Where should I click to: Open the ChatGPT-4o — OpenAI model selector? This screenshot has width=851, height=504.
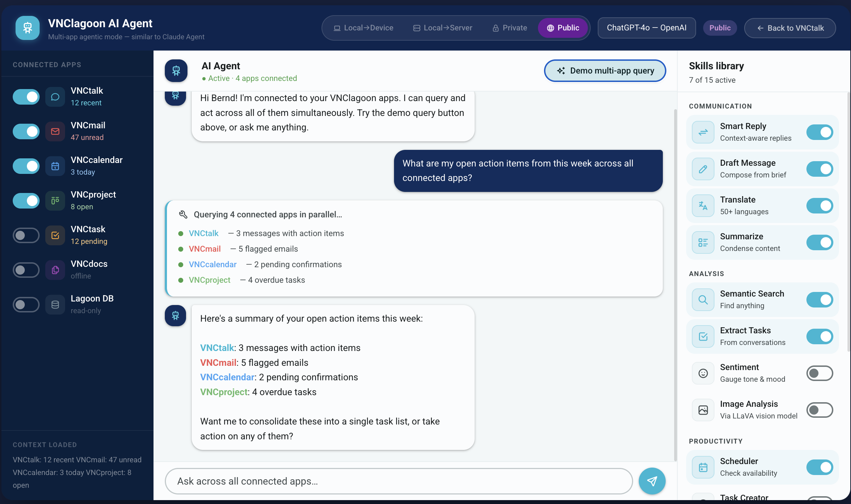pyautogui.click(x=647, y=28)
